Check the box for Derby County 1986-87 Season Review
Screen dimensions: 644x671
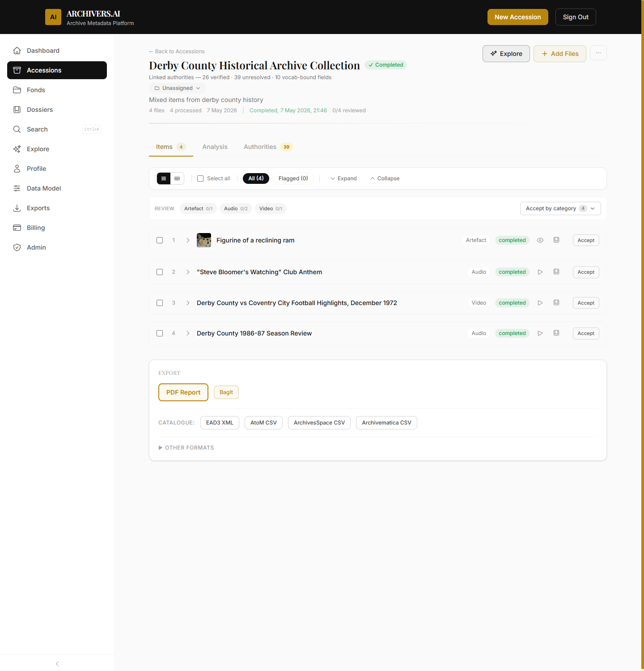[x=160, y=333]
